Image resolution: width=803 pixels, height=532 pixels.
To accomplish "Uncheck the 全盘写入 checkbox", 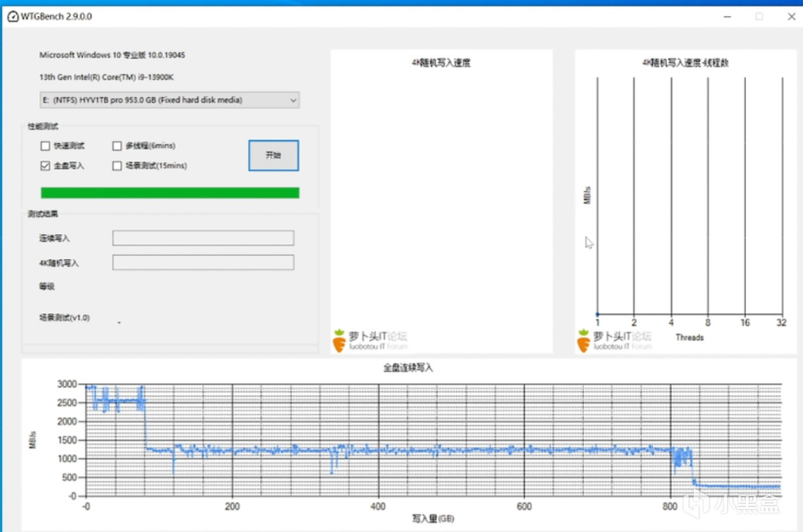I will [45, 165].
